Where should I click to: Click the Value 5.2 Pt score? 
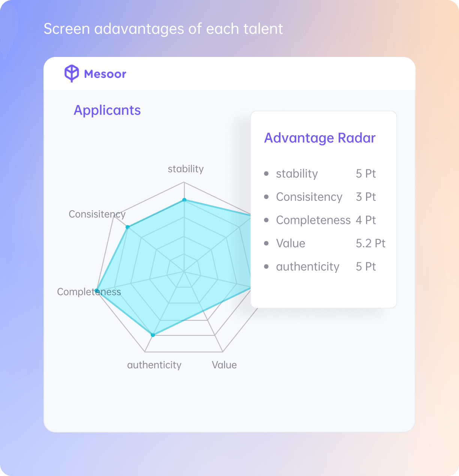coord(370,243)
